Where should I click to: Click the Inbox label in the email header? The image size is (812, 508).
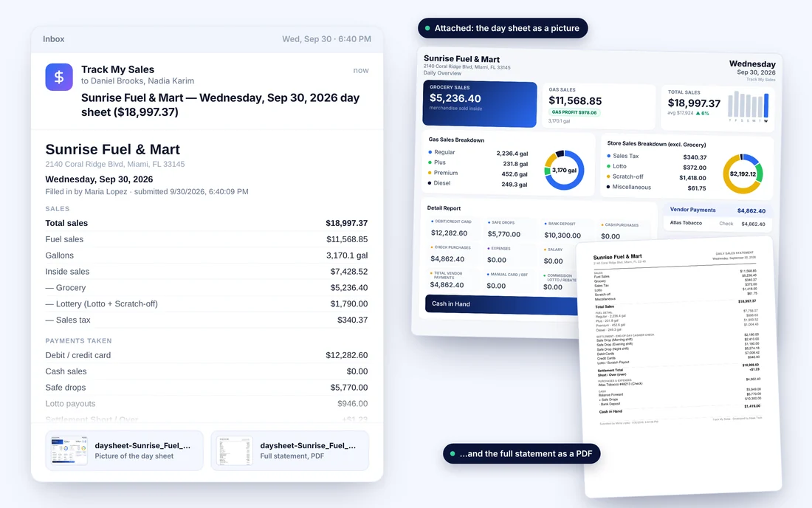click(x=54, y=39)
